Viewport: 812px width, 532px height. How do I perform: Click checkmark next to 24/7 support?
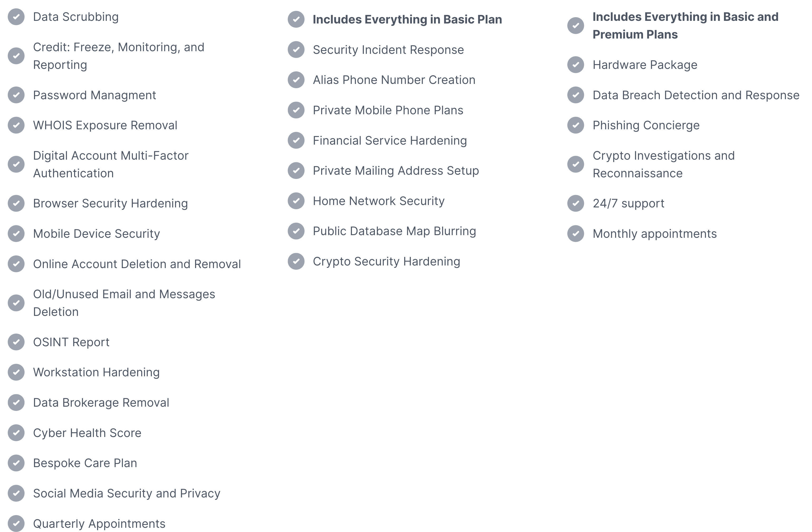(576, 203)
